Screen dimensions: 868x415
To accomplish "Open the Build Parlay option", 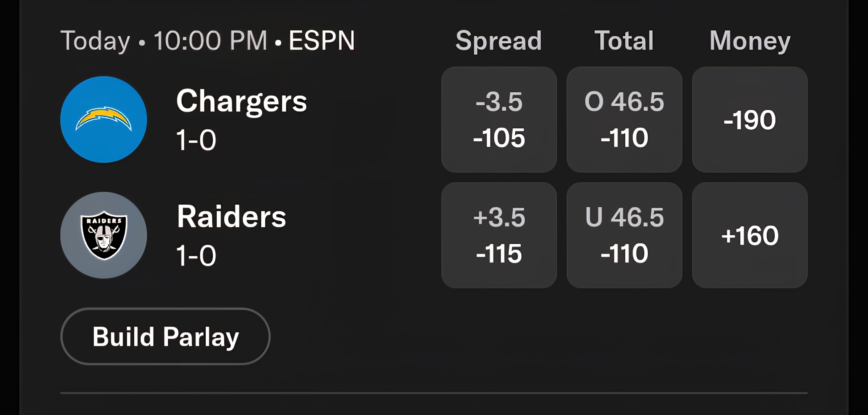I will (165, 336).
